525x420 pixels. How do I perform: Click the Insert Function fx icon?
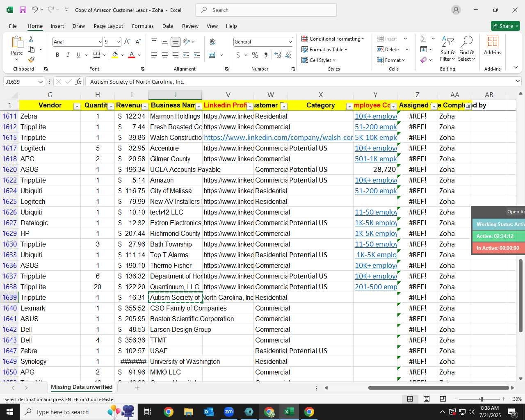(x=78, y=82)
